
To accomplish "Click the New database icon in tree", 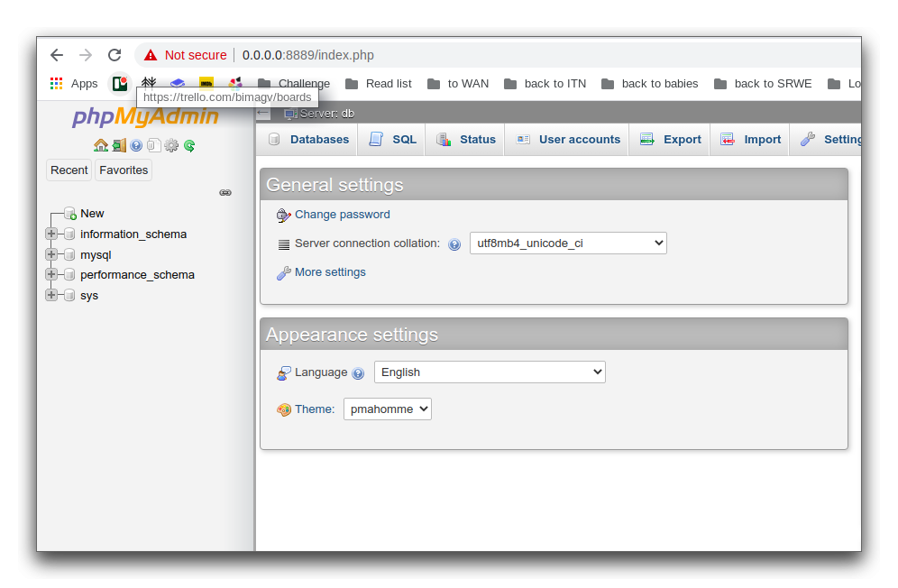I will point(70,214).
